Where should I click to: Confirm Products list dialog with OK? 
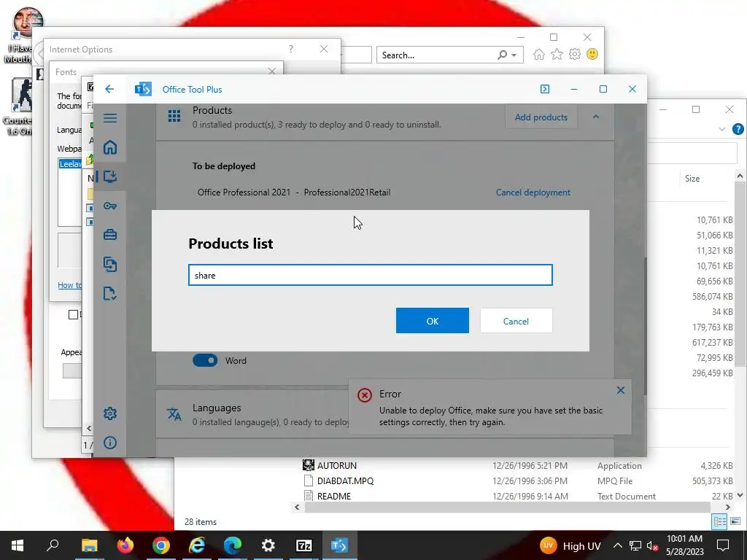[x=432, y=321]
